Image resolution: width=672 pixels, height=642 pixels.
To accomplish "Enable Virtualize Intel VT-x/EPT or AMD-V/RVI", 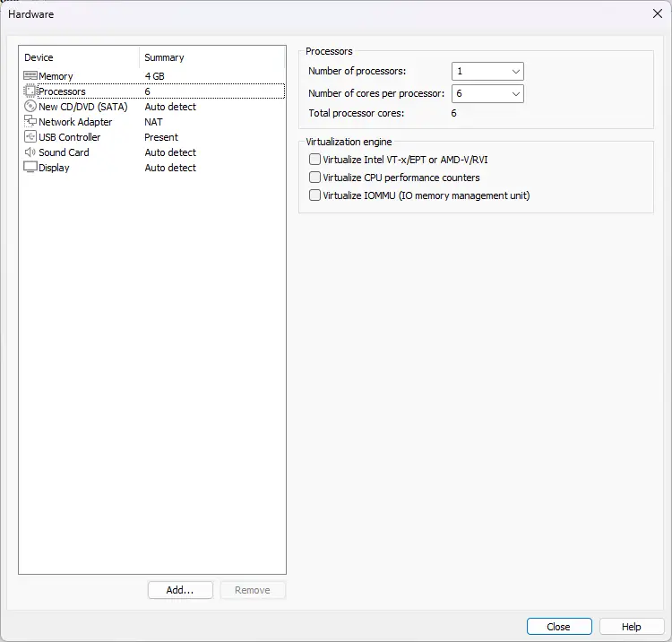I will [314, 160].
